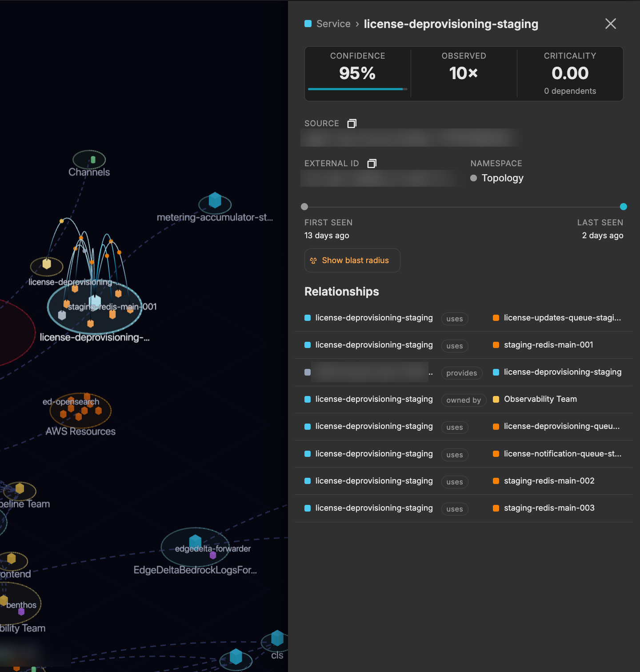Click Show blast radius button

(352, 260)
